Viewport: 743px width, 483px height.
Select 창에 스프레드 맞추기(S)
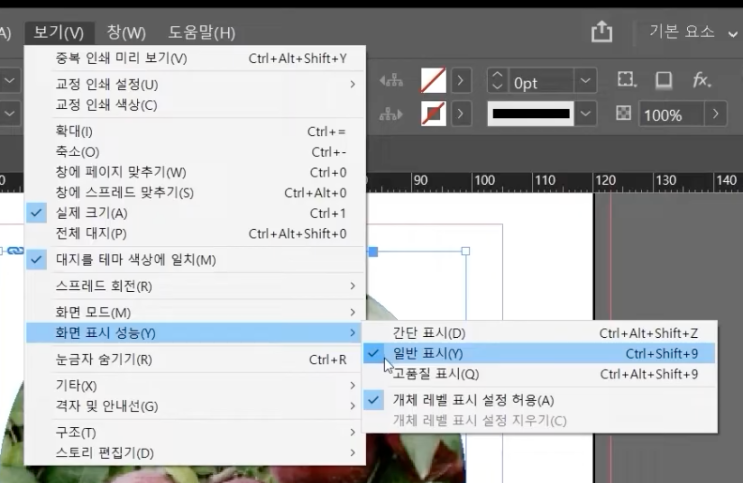195,192
